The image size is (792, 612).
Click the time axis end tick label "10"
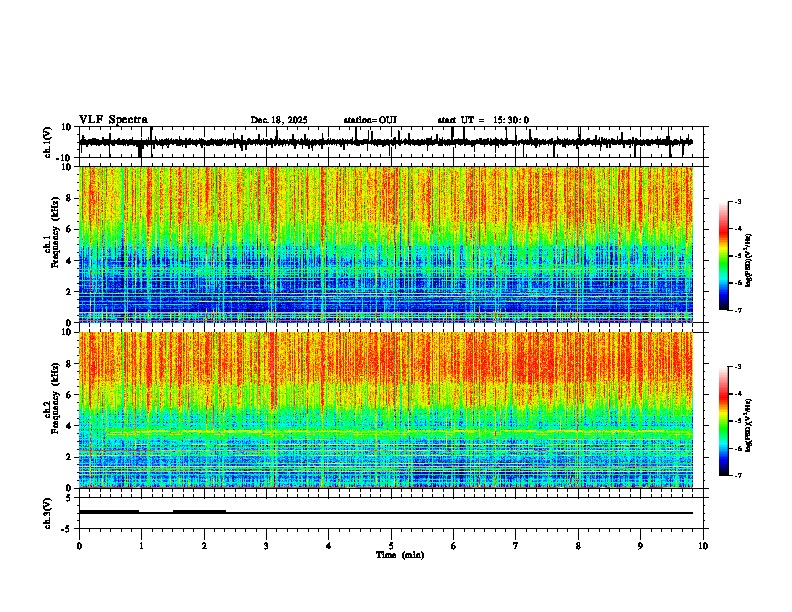coord(703,546)
